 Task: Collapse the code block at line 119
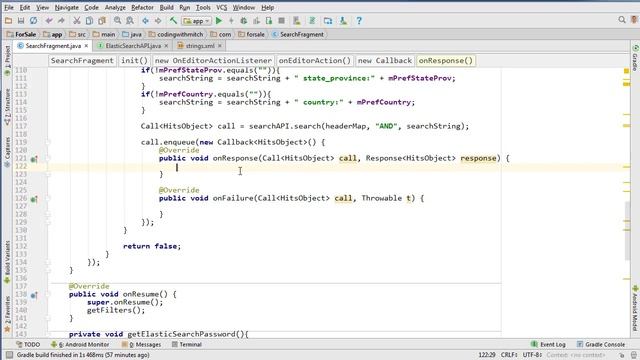(x=48, y=142)
